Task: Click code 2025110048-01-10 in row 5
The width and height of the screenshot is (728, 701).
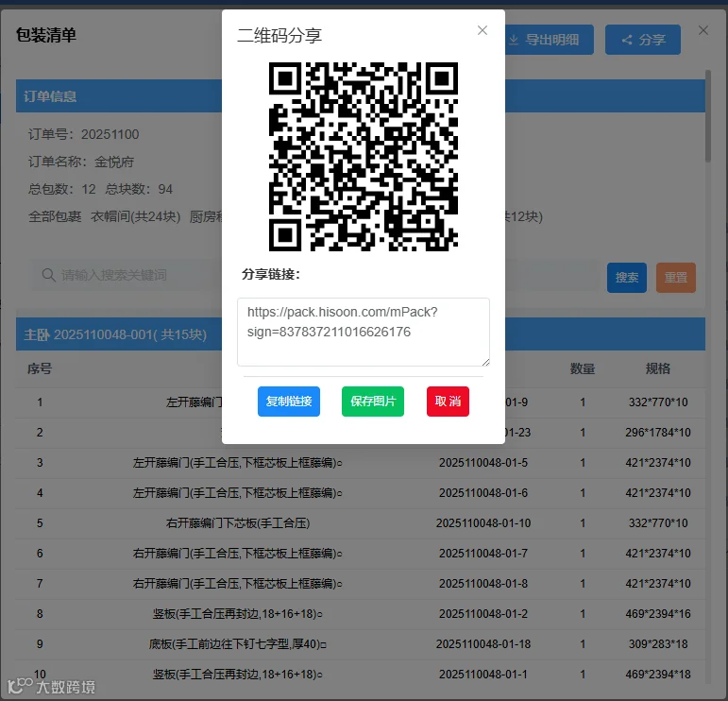Action: 483,523
